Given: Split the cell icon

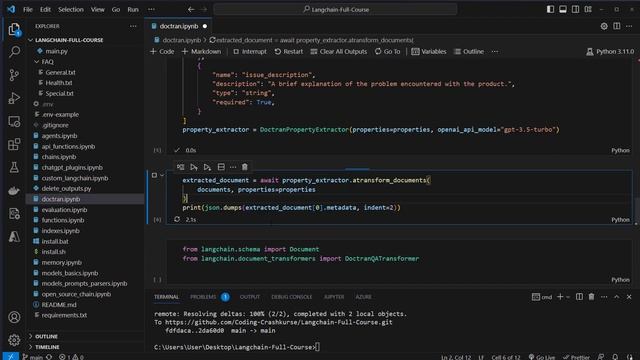Looking at the screenshot, I should point(221,167).
